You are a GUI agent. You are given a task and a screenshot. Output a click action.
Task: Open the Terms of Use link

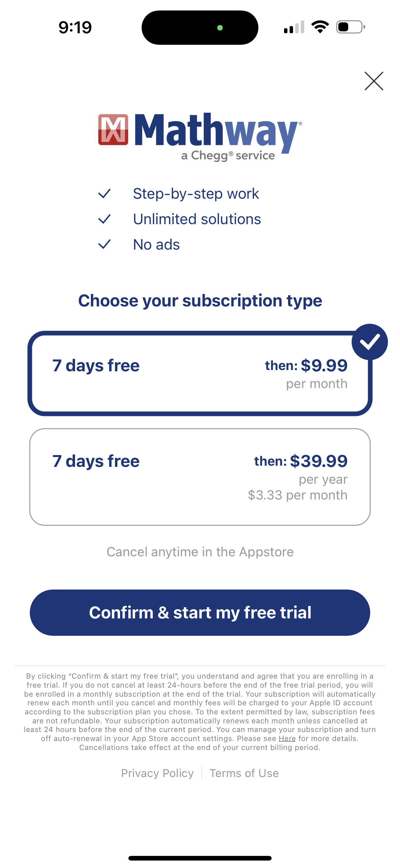pos(244,773)
